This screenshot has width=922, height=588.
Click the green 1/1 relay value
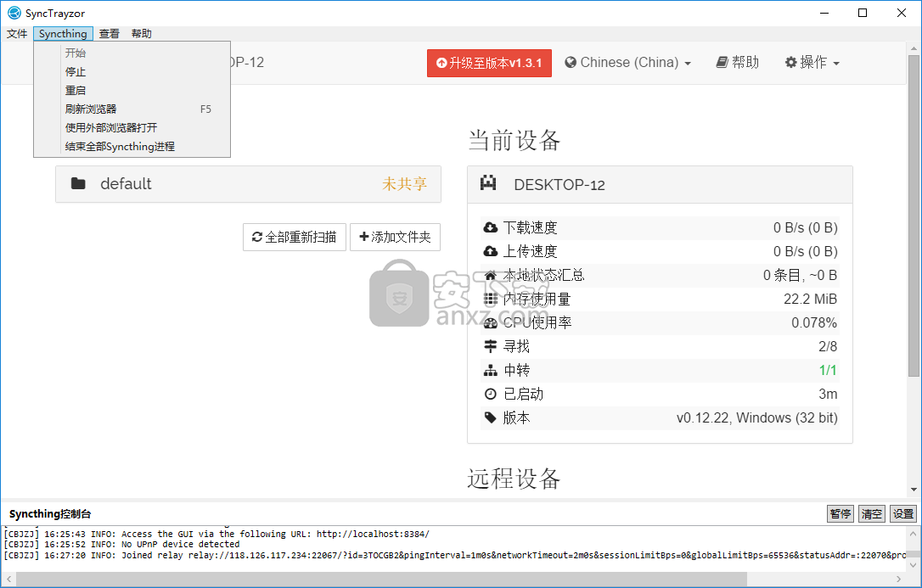828,370
